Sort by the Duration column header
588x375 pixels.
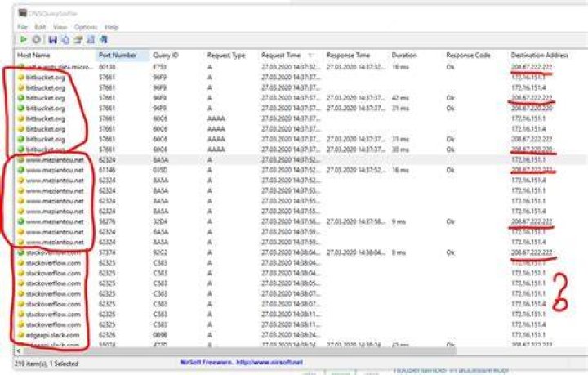[x=415, y=55]
